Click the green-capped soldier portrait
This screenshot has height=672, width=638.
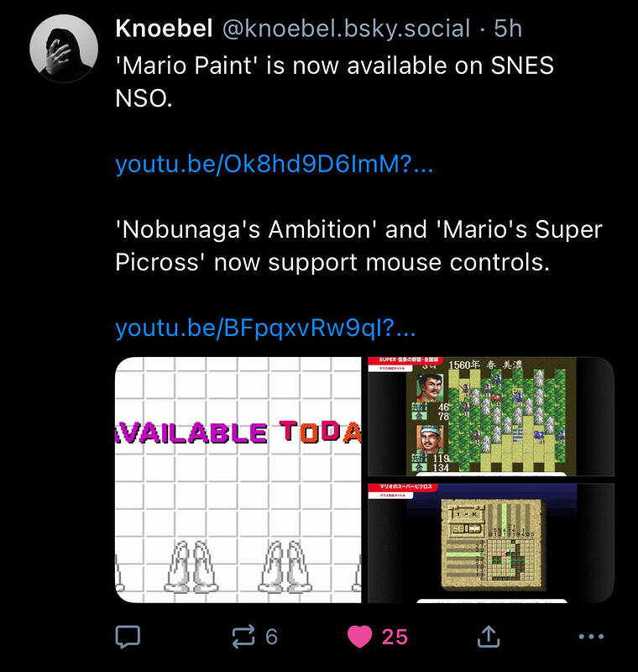pyautogui.click(x=429, y=439)
